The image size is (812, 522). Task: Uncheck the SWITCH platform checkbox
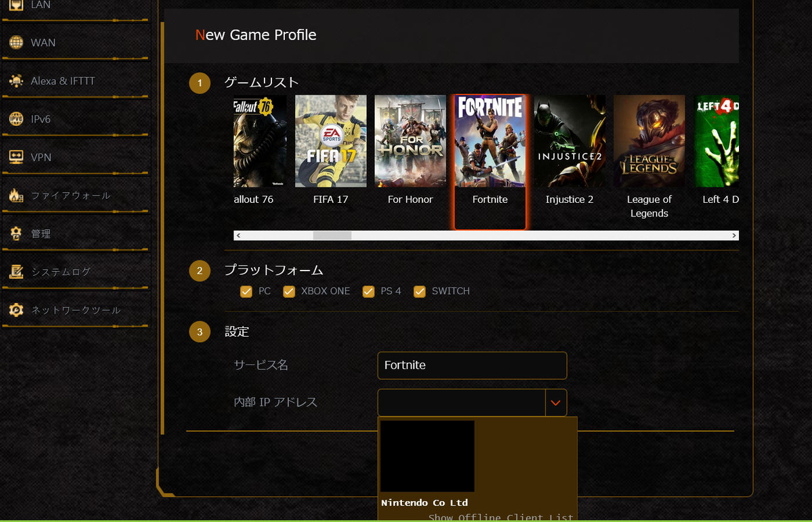coord(420,291)
